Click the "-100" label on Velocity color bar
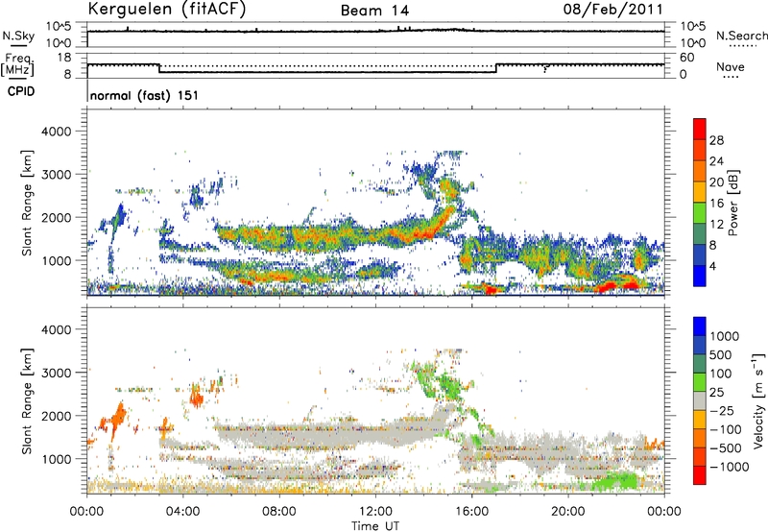 726,429
